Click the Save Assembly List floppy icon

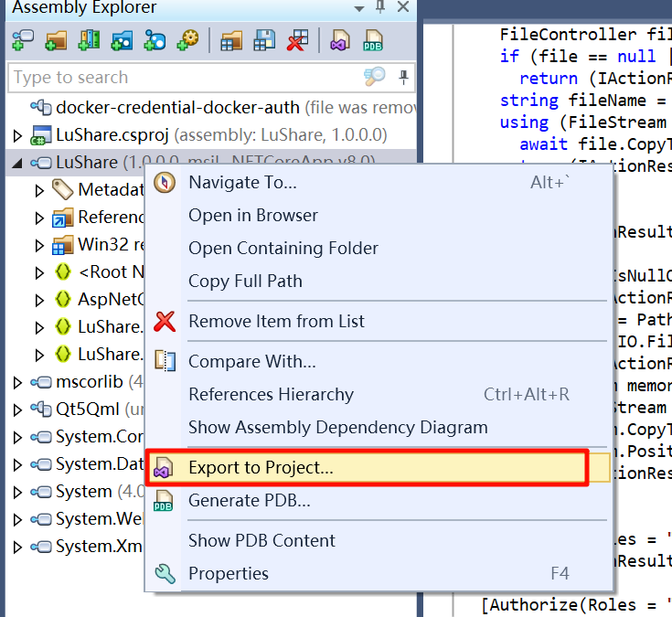coord(264,41)
